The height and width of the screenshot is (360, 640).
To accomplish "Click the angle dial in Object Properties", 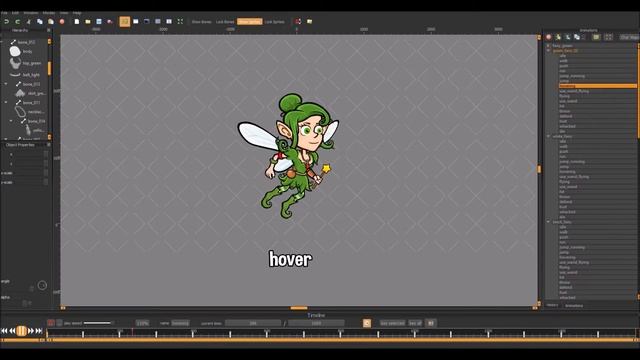I will pos(42,285).
